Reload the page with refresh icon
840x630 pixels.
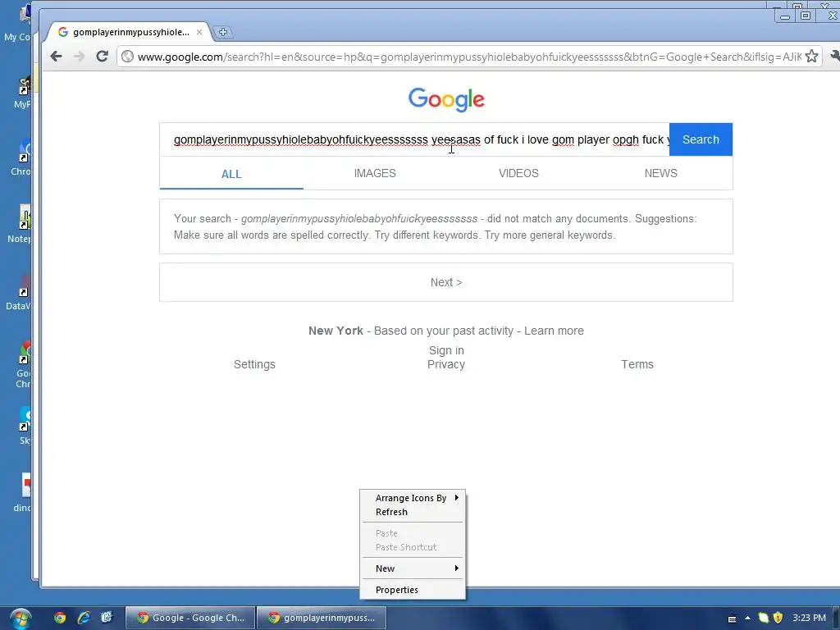[x=102, y=57]
